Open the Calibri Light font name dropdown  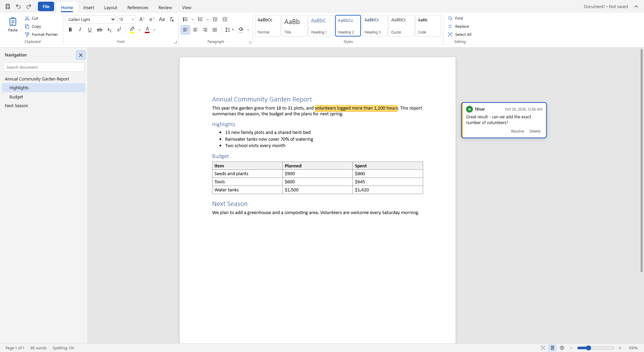pos(91,19)
